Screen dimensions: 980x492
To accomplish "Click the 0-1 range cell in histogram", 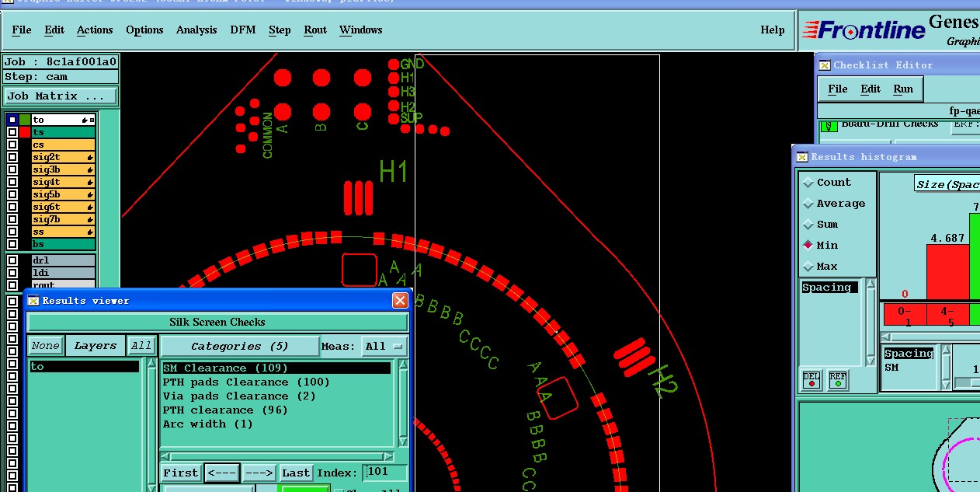I will tap(905, 316).
